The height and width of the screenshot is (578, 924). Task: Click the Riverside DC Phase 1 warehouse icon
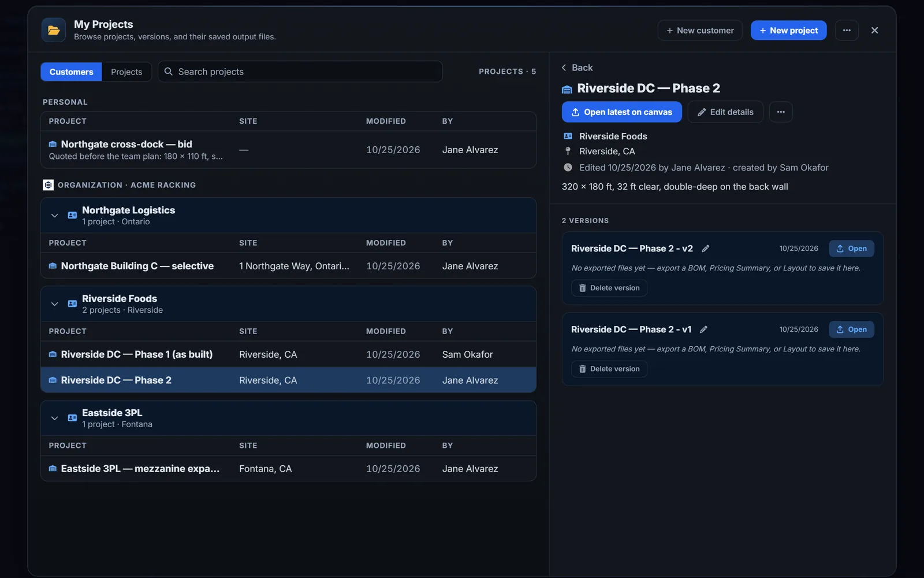pos(53,354)
